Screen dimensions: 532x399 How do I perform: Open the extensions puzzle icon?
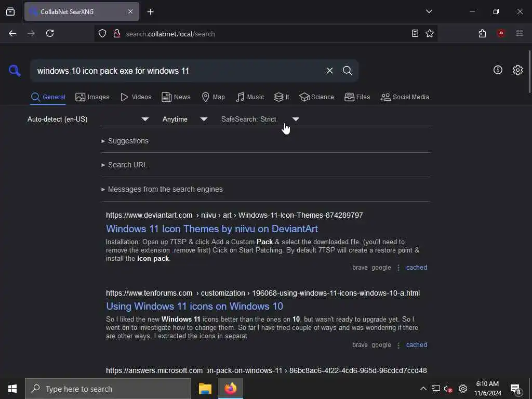pyautogui.click(x=482, y=33)
